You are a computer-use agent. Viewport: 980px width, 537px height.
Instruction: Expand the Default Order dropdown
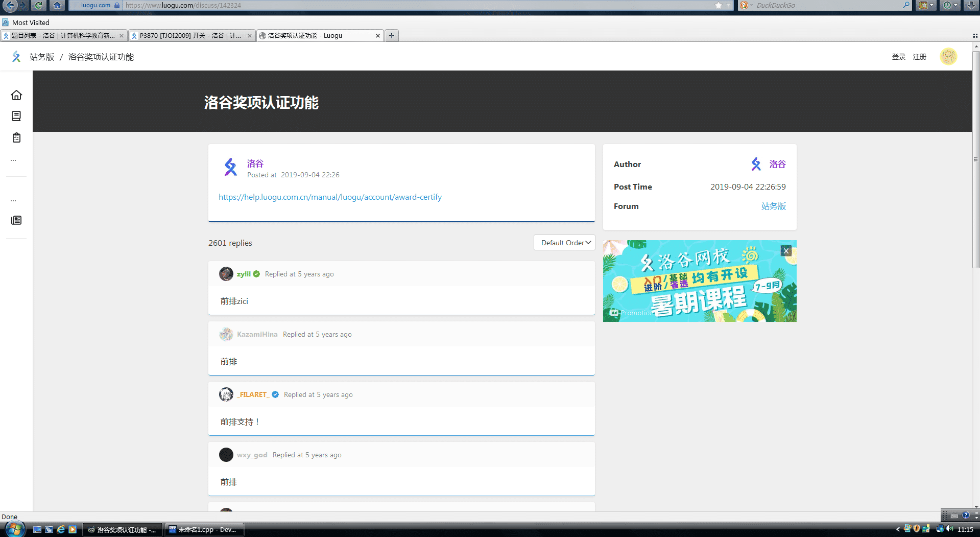pos(564,243)
